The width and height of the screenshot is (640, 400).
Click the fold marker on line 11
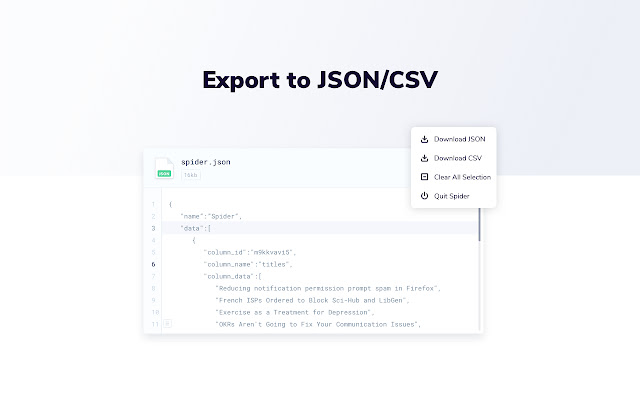(167, 324)
